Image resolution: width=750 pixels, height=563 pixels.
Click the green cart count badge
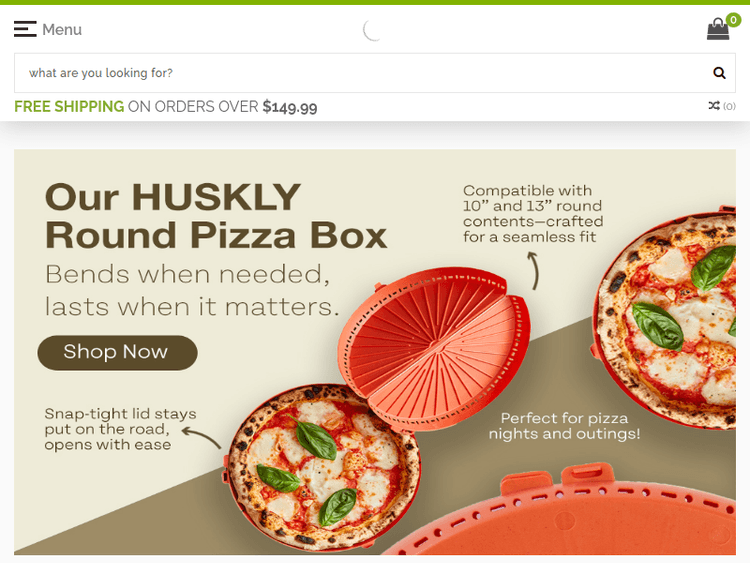pos(733,20)
